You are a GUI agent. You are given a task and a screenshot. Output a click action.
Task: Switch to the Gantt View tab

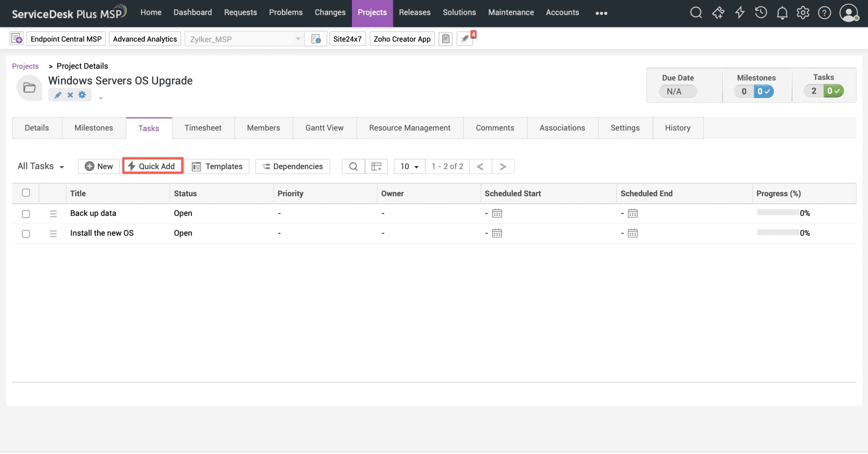click(324, 128)
